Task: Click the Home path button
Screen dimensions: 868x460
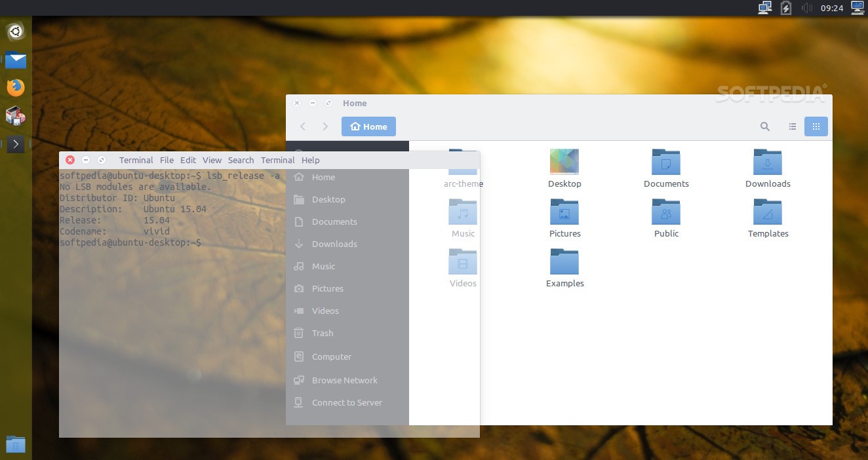Action: 368,126
